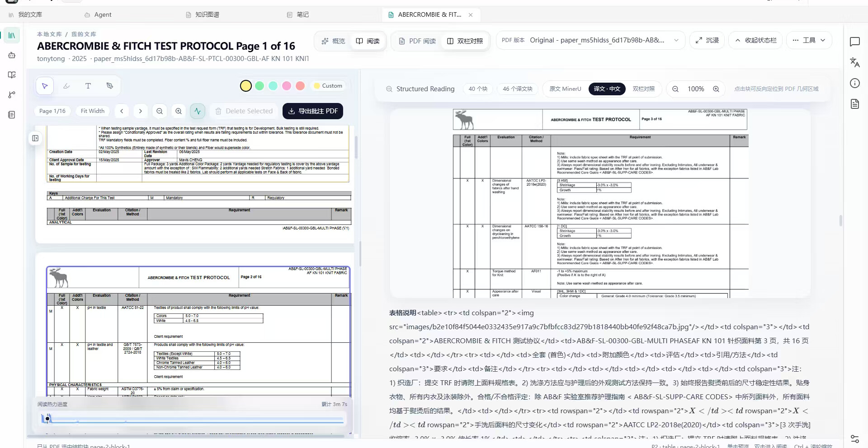Click the selected Page 2 header block in PDF
The height and width of the screenshot is (448, 868).
pos(198,277)
